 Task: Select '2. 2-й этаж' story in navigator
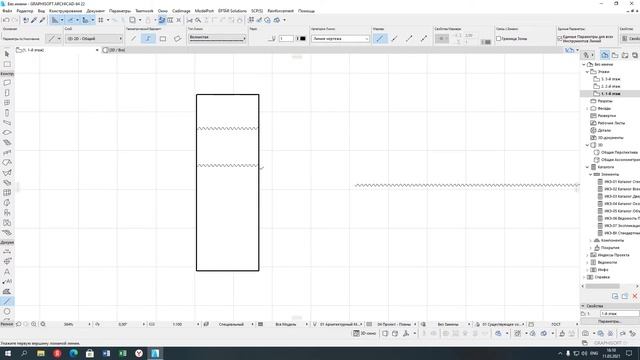608,87
